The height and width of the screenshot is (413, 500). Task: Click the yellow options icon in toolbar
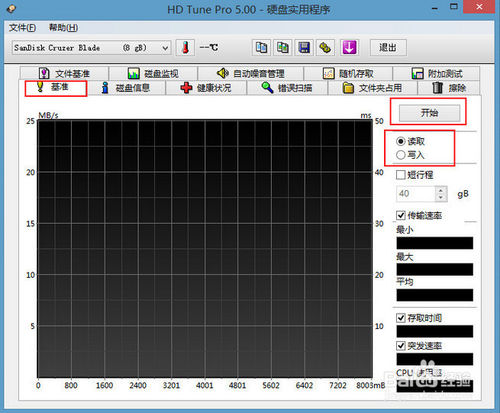325,48
